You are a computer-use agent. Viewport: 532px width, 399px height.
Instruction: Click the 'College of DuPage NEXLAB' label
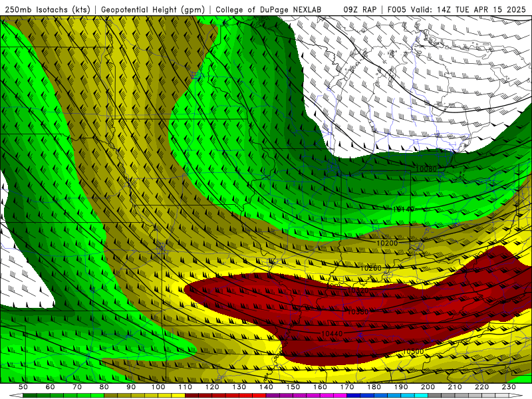click(x=269, y=9)
